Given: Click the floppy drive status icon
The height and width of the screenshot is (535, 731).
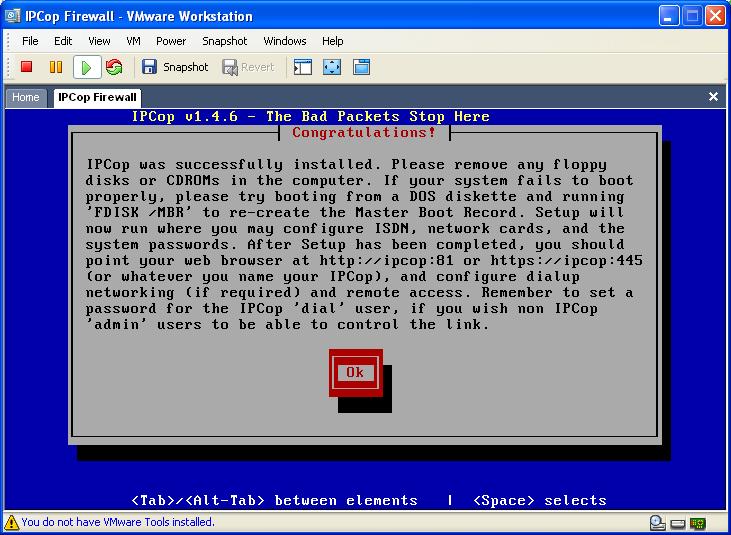Looking at the screenshot, I should click(x=677, y=522).
